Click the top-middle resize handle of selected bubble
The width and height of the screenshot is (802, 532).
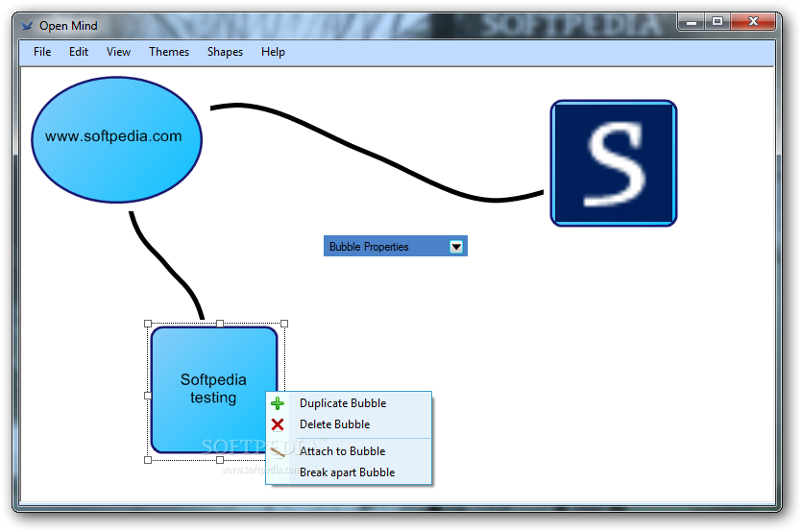220,324
